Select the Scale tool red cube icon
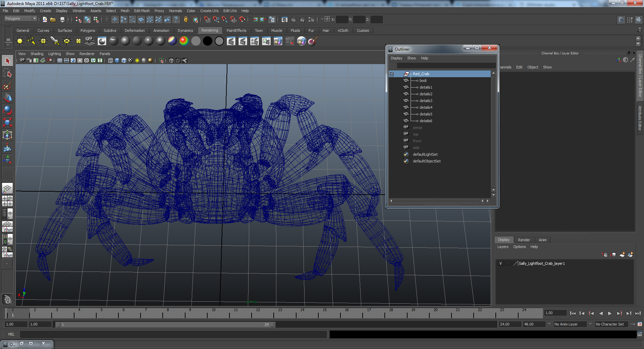 coord(7,122)
